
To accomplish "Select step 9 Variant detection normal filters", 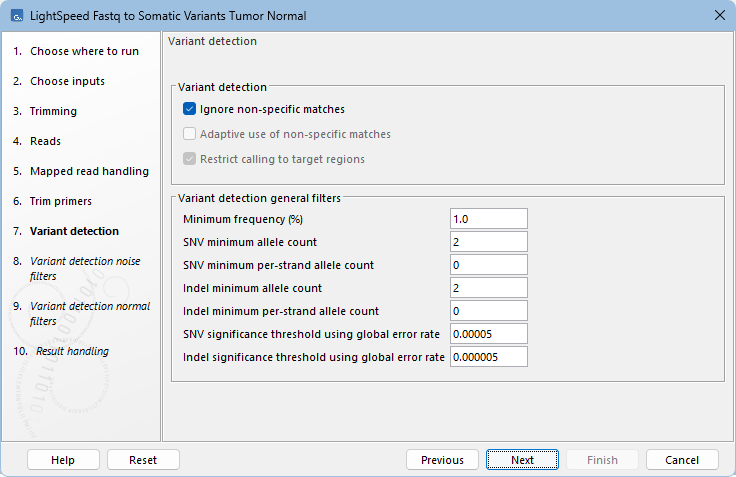I will (82, 314).
